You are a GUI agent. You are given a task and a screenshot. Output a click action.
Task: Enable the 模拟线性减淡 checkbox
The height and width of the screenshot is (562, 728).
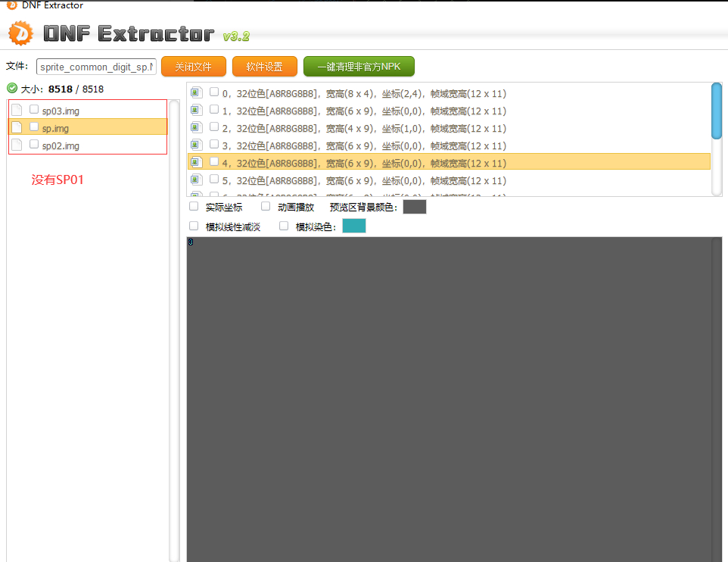pyautogui.click(x=194, y=226)
